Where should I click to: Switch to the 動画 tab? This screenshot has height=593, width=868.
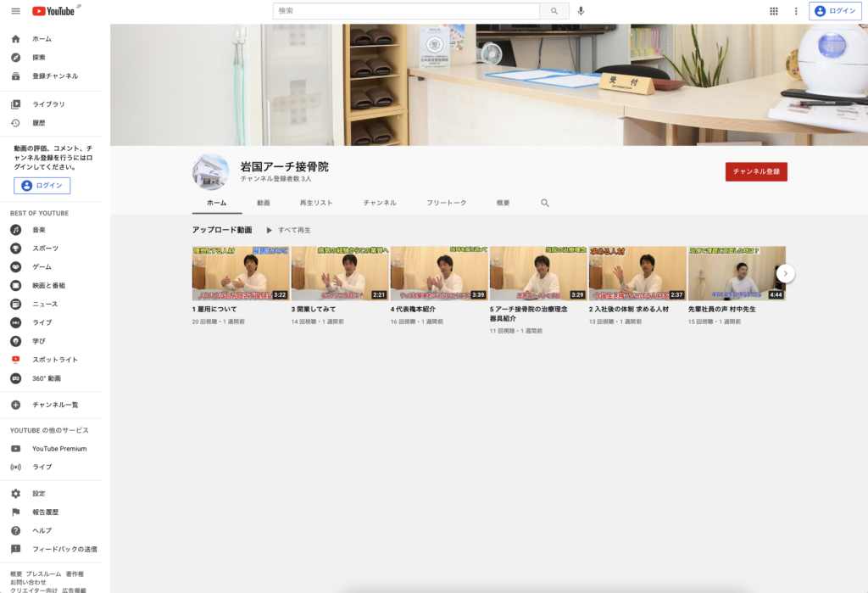[264, 203]
